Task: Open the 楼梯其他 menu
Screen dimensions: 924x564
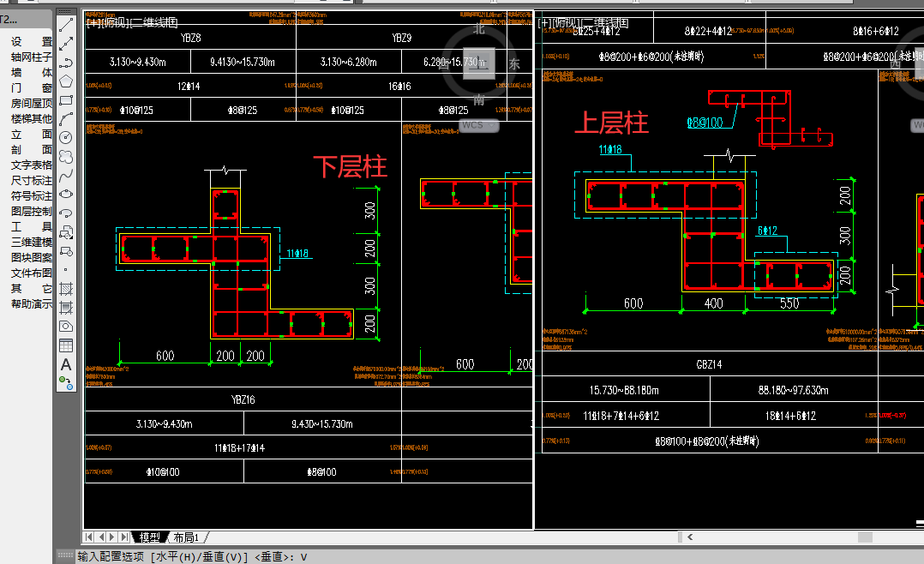Action: pyautogui.click(x=31, y=118)
